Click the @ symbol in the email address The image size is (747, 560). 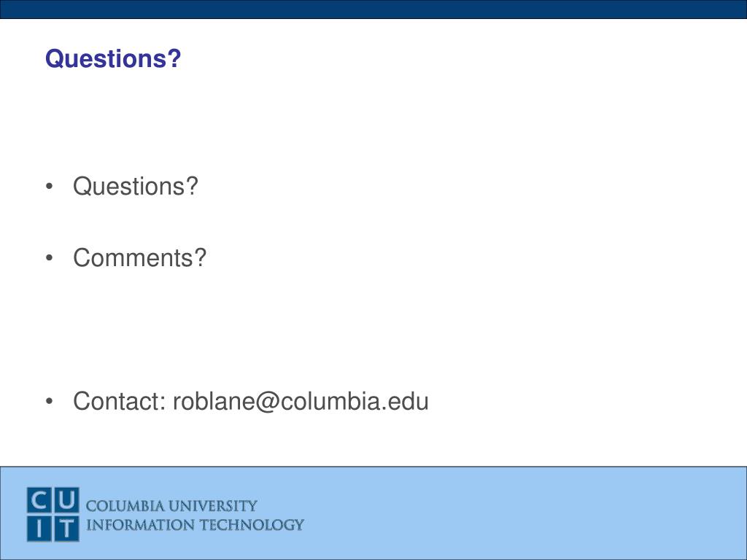(x=267, y=402)
